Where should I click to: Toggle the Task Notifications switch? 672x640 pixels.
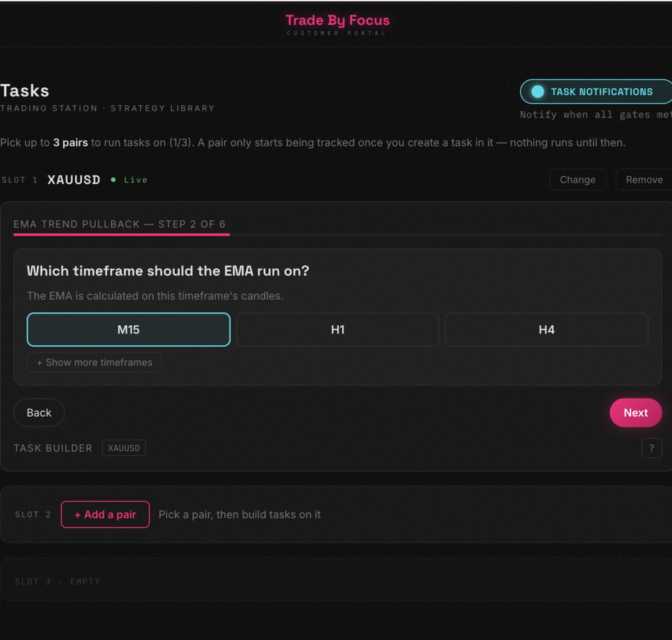click(x=597, y=91)
